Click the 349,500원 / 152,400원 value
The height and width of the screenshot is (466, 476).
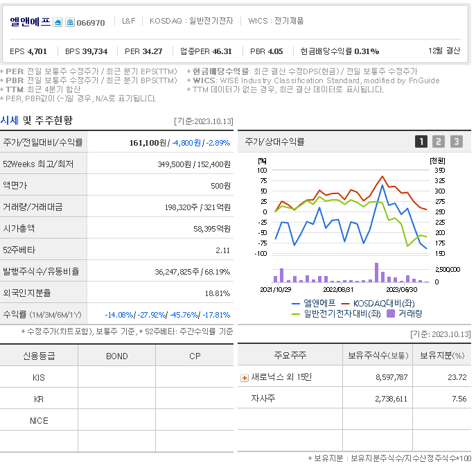tap(194, 164)
